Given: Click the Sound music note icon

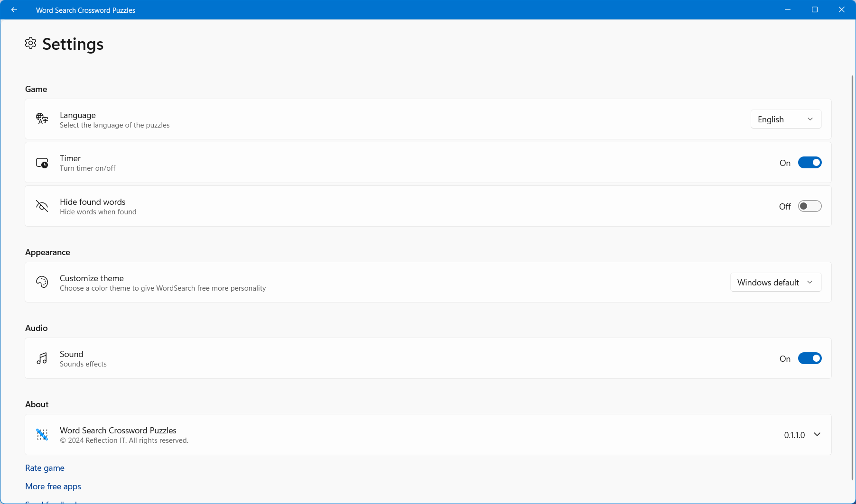Looking at the screenshot, I should pos(42,358).
